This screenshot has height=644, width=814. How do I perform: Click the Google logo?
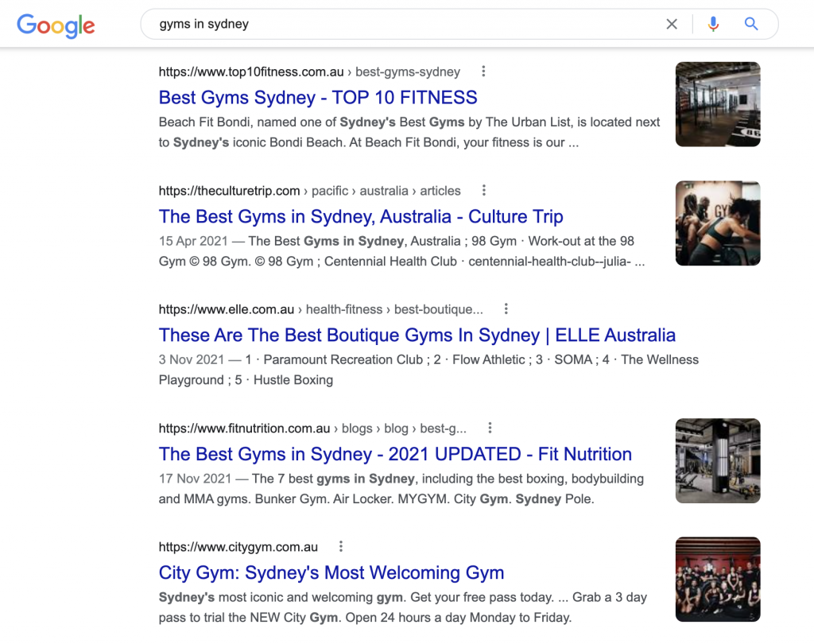pyautogui.click(x=56, y=25)
